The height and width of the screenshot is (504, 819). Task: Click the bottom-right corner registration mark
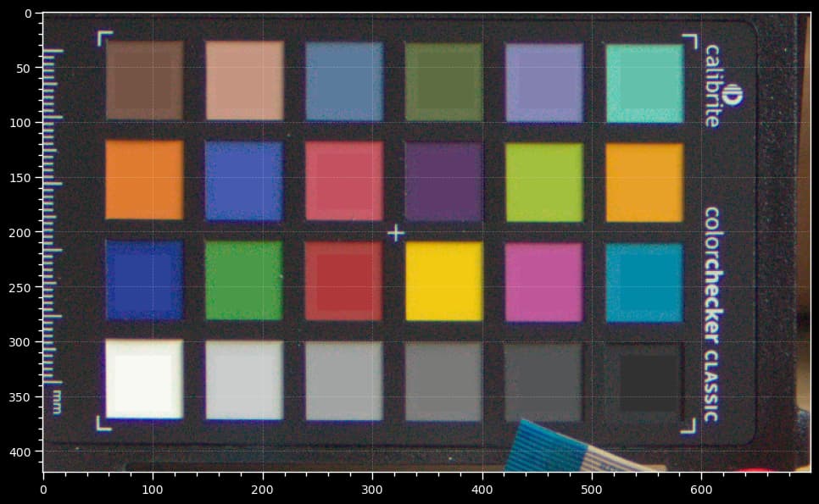coord(688,425)
